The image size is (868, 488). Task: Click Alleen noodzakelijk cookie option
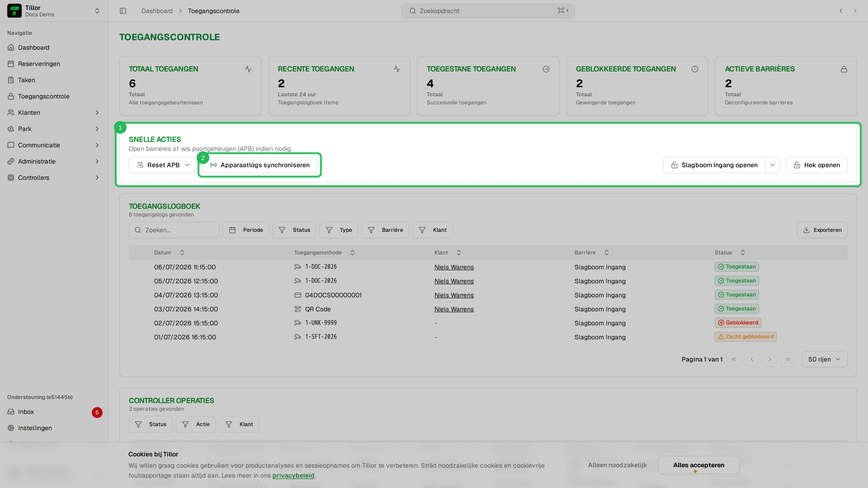(x=617, y=465)
